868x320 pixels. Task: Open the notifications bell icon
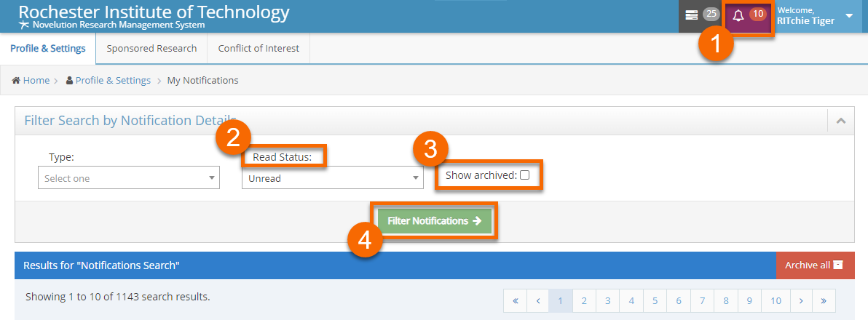[738, 15]
